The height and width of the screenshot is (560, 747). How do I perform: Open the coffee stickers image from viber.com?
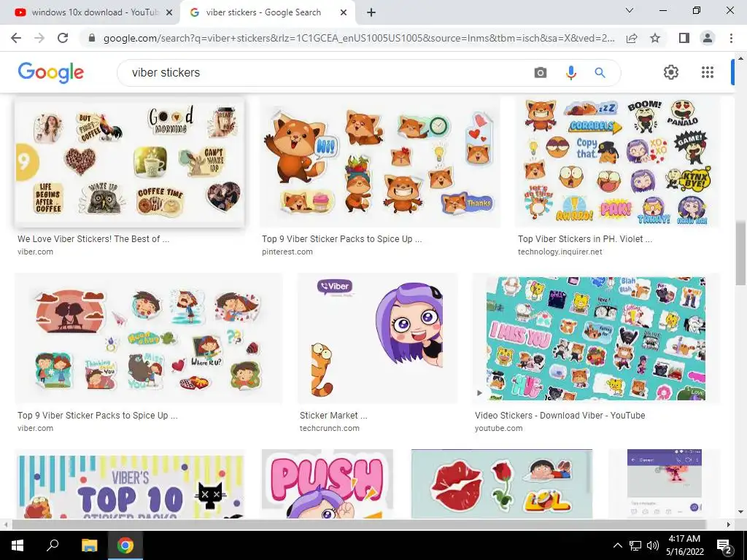[130, 163]
